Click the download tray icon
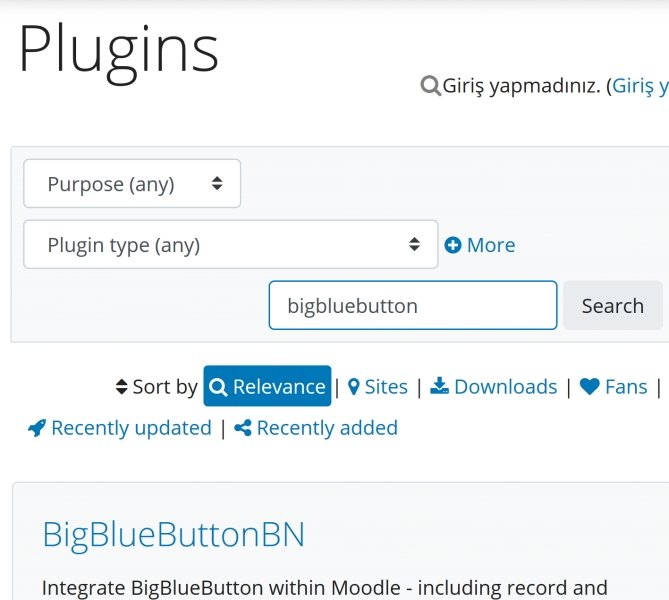 (x=439, y=387)
